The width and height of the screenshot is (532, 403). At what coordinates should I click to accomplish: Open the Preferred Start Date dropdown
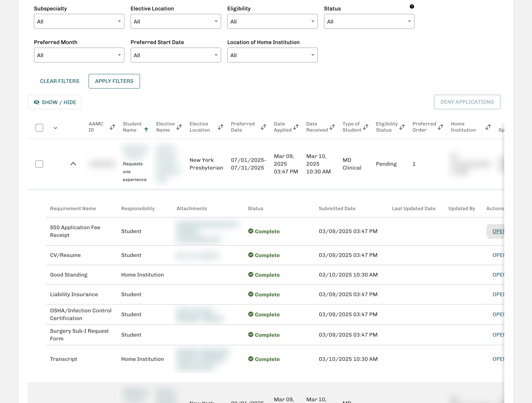(x=176, y=55)
